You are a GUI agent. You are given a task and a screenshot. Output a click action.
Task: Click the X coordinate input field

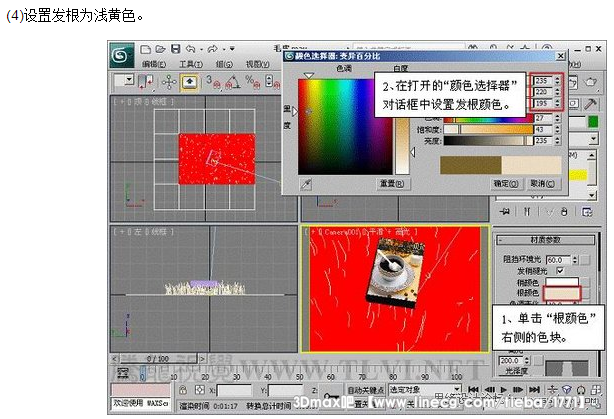click(234, 390)
